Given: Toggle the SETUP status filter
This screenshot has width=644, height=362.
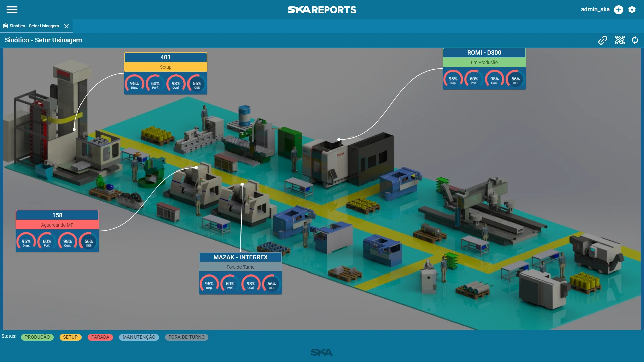Looking at the screenshot, I should 70,337.
